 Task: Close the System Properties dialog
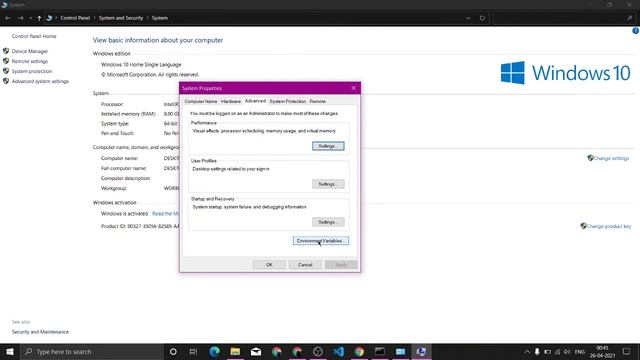click(x=353, y=88)
